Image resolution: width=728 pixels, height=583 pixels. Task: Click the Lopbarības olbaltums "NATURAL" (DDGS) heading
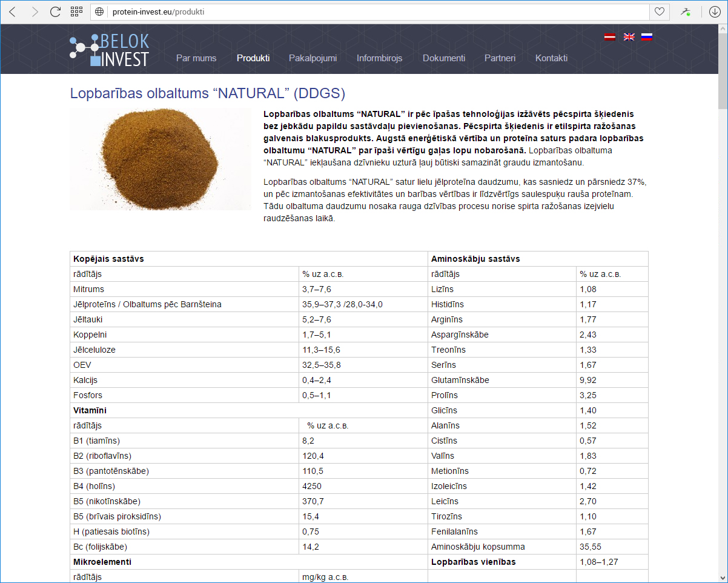208,93
